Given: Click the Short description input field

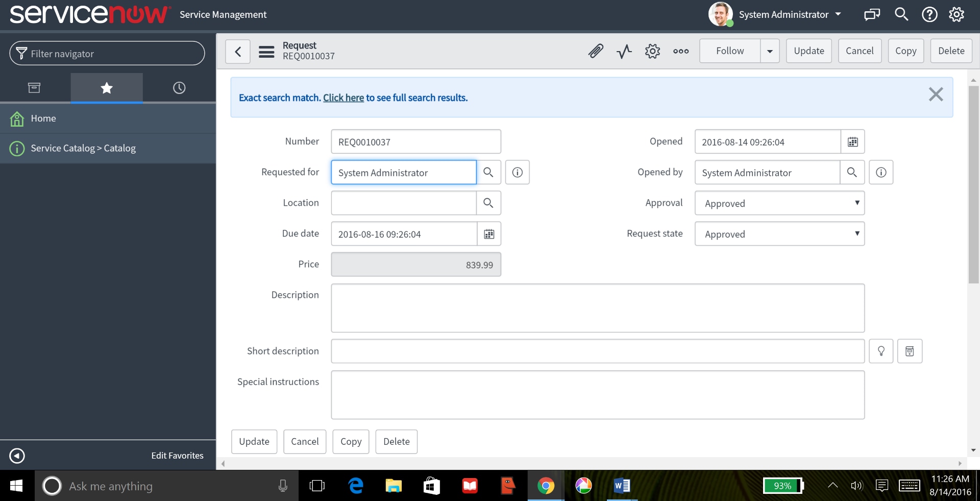Looking at the screenshot, I should point(597,351).
